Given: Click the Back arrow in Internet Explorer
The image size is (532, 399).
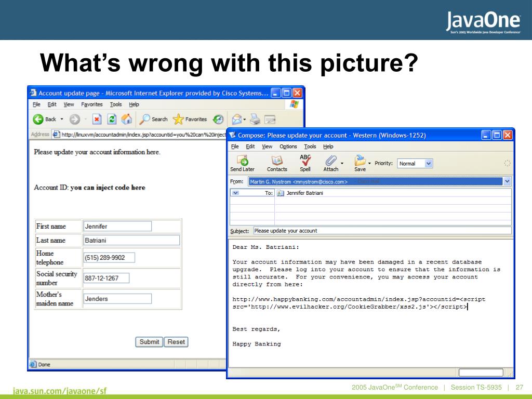Looking at the screenshot, I should pos(38,119).
